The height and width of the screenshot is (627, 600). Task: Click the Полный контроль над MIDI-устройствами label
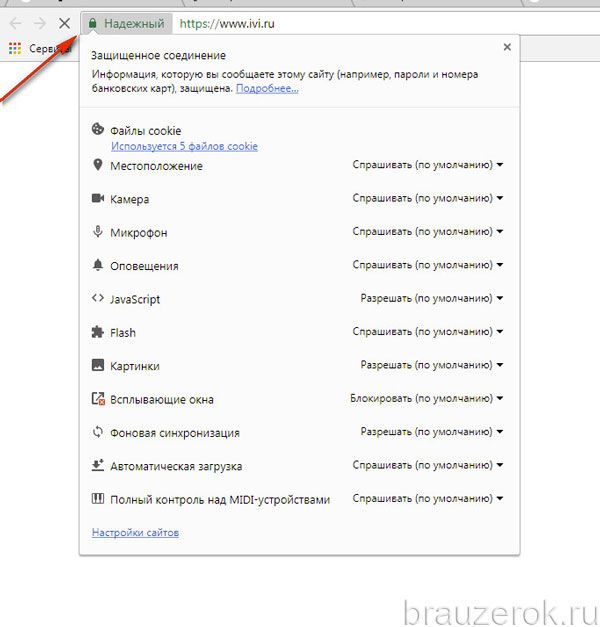[x=220, y=500]
